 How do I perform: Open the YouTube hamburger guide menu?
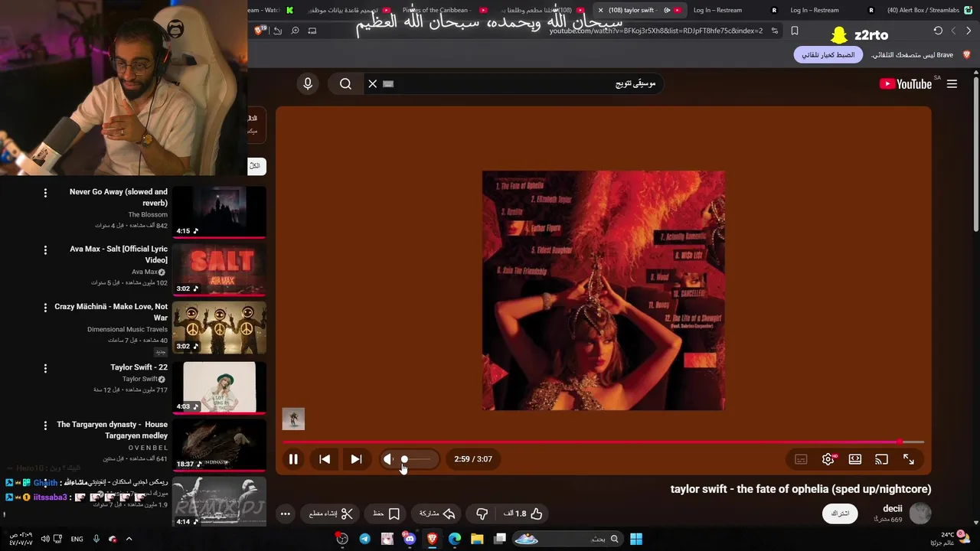pyautogui.click(x=952, y=84)
